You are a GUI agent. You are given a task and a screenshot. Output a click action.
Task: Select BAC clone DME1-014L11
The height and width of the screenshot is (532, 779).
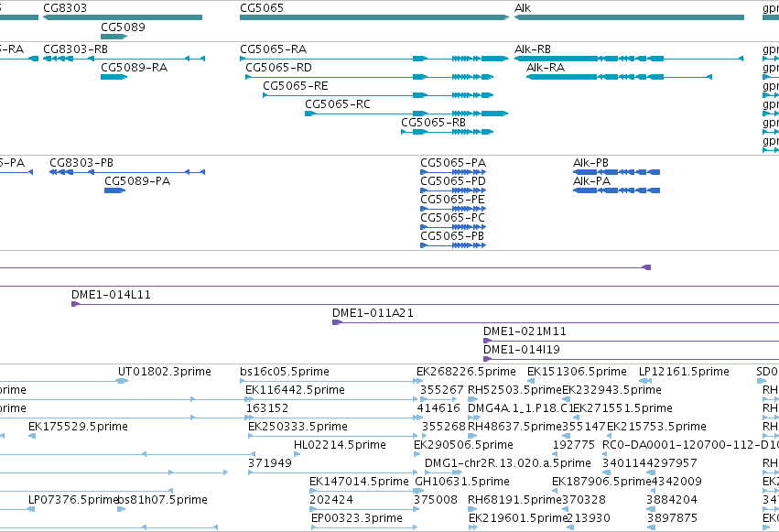point(112,295)
